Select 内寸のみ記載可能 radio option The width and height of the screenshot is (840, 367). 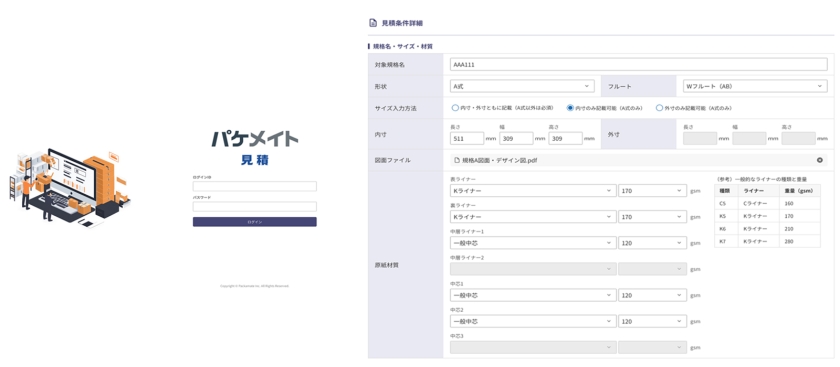pyautogui.click(x=571, y=108)
